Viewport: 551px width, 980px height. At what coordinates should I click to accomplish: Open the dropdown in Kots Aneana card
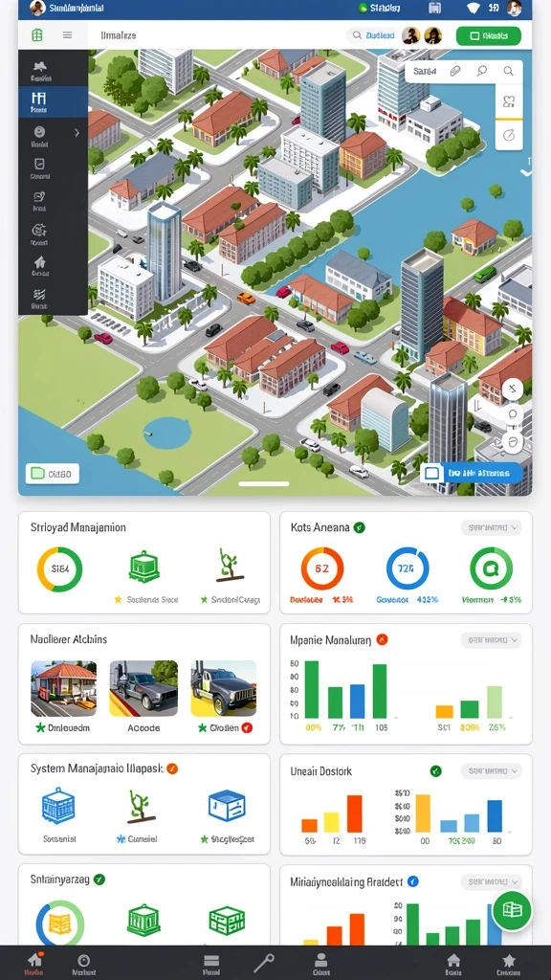tap(491, 528)
